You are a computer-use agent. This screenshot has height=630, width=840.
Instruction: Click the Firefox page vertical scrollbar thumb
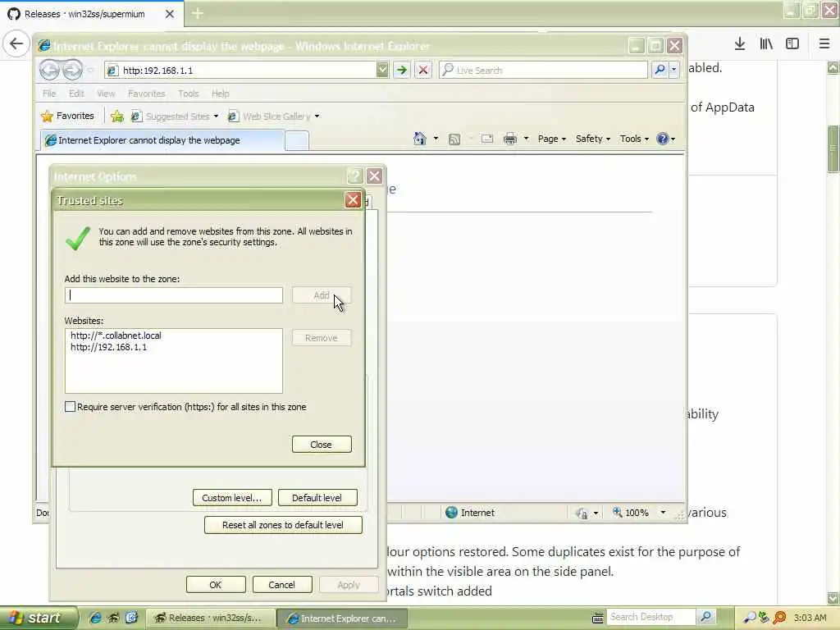coord(833,148)
